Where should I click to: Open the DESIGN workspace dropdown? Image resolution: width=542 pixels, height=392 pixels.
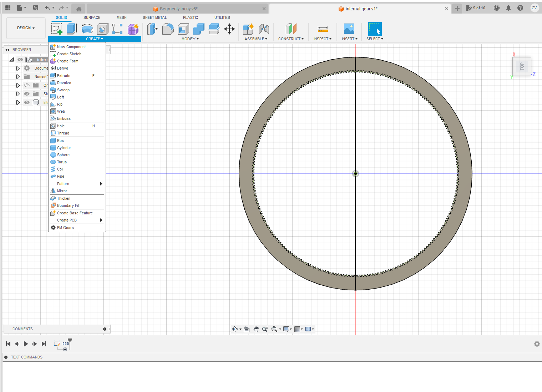coord(26,28)
